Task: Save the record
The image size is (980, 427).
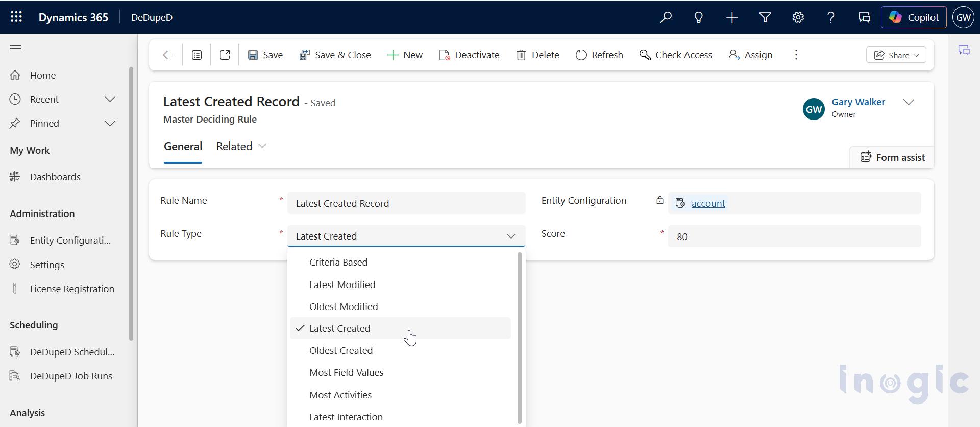Action: tap(265, 55)
